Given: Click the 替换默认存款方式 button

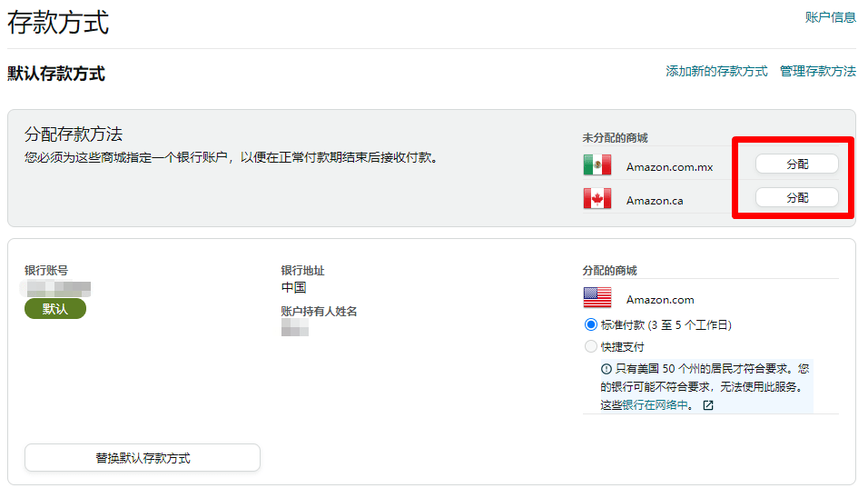Looking at the screenshot, I should 143,458.
